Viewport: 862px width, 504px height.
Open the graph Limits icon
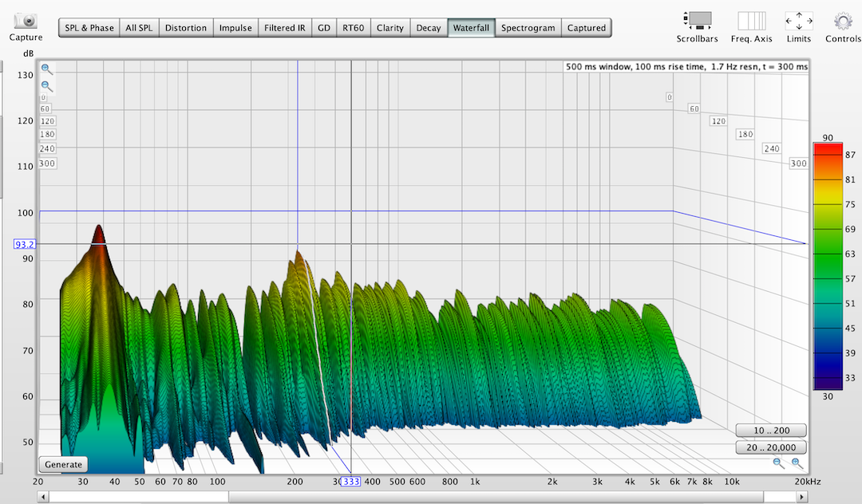[799, 21]
